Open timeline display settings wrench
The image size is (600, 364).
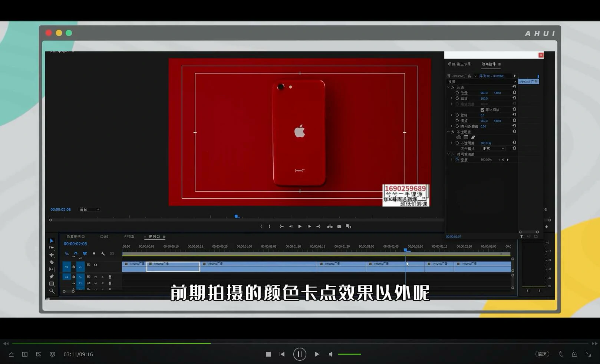click(103, 254)
